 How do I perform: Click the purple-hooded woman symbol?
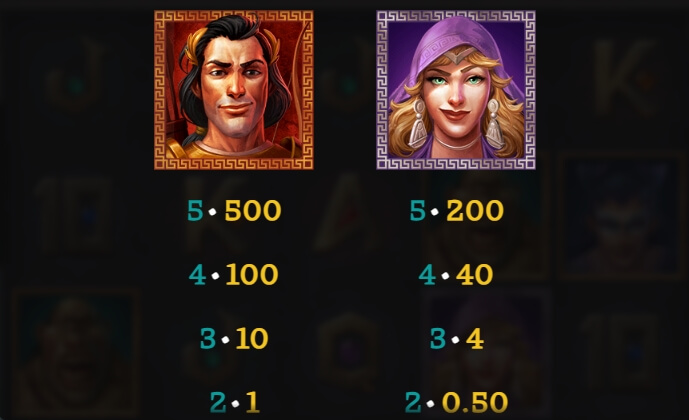(x=456, y=90)
